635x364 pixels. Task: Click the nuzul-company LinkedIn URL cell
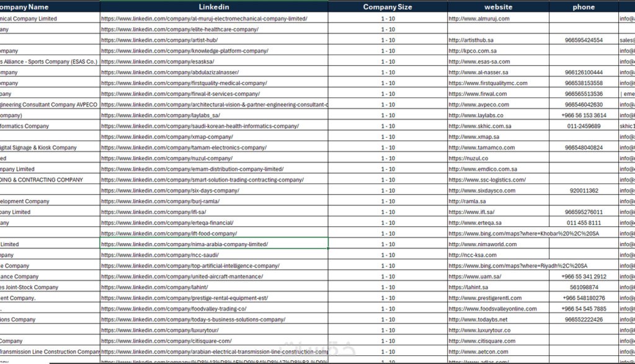(x=214, y=158)
